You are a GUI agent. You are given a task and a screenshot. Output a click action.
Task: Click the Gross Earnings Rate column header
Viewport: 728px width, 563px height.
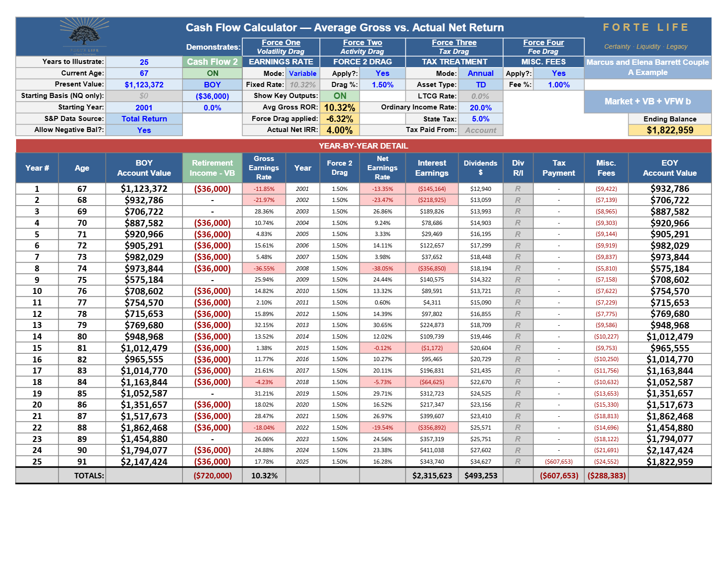[264, 168]
